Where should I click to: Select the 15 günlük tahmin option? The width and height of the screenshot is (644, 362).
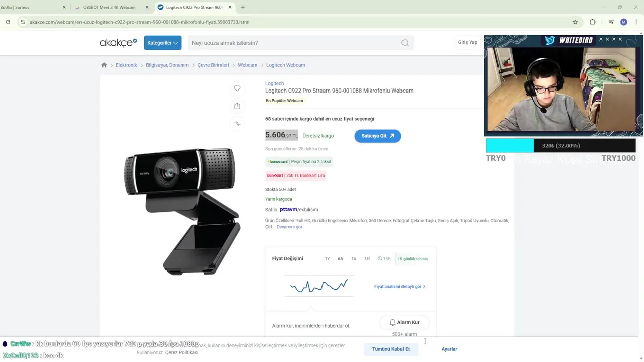pyautogui.click(x=413, y=259)
